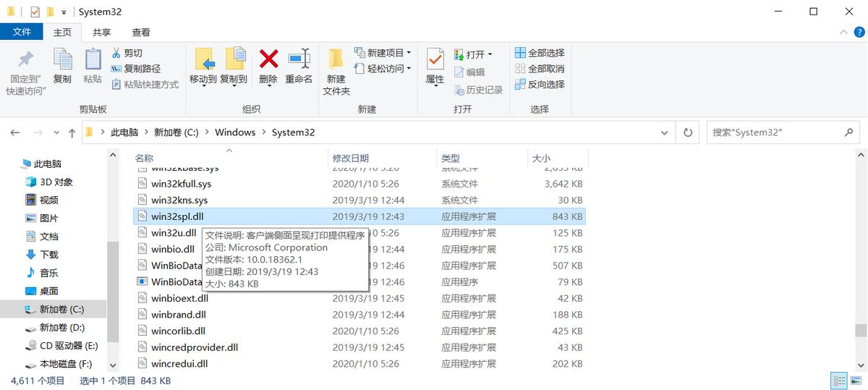
Task: Click the 固定到快速访问 pin icon
Action: [25, 60]
